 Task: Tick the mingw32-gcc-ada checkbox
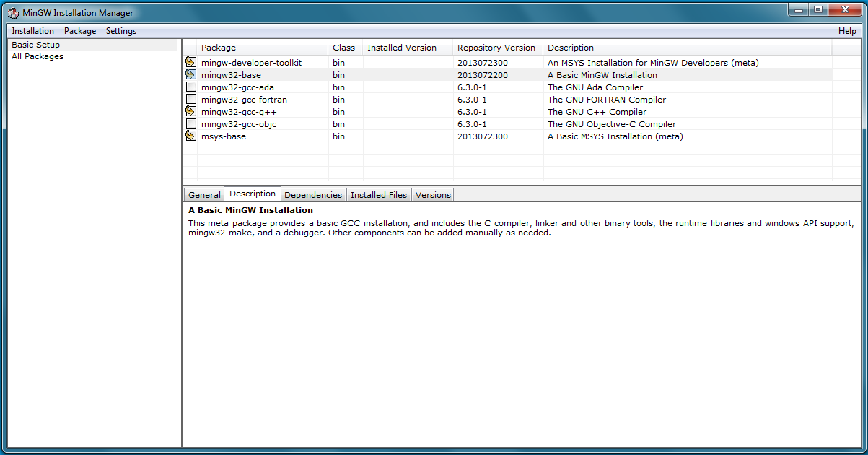pyautogui.click(x=190, y=87)
